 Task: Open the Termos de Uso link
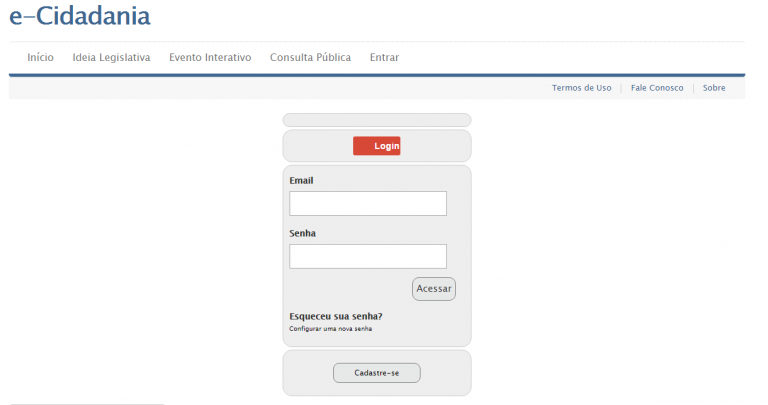click(581, 88)
